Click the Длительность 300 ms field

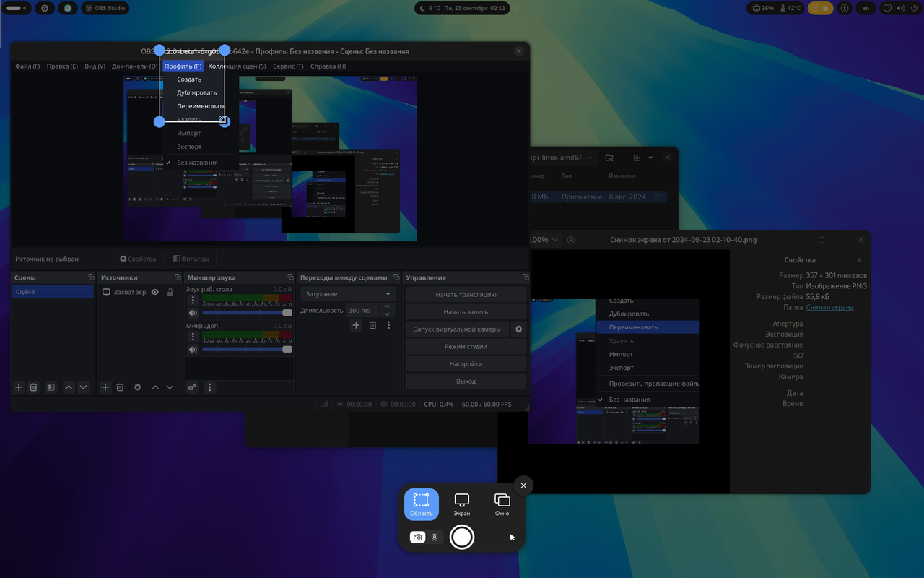click(363, 310)
